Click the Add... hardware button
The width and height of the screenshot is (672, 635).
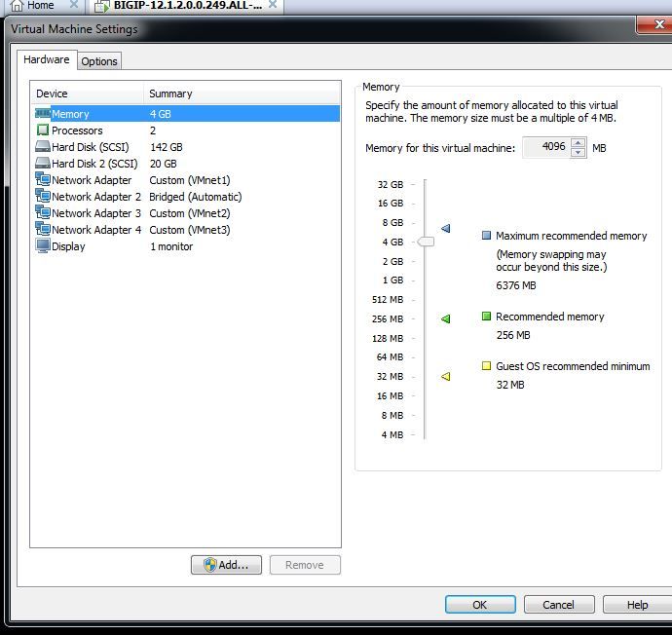[226, 565]
